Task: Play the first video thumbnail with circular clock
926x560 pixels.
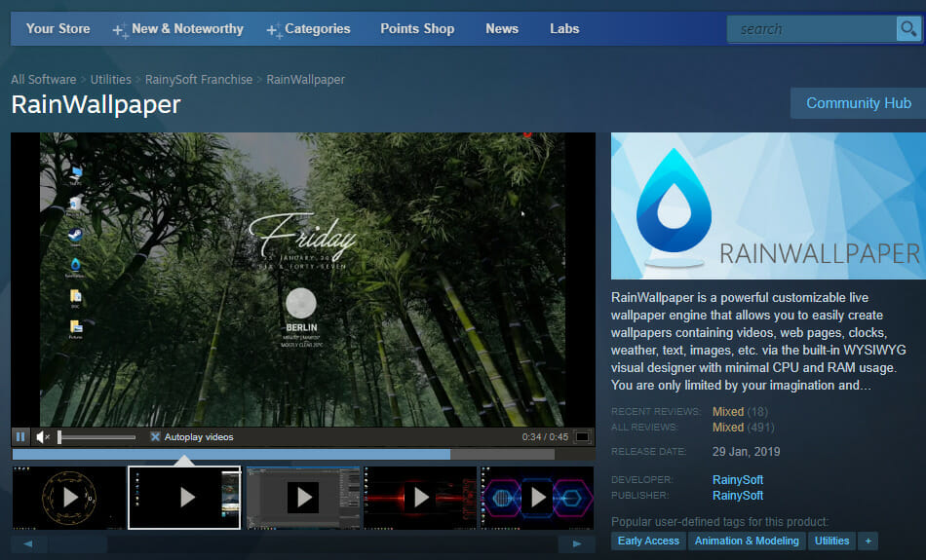Action: [69, 497]
